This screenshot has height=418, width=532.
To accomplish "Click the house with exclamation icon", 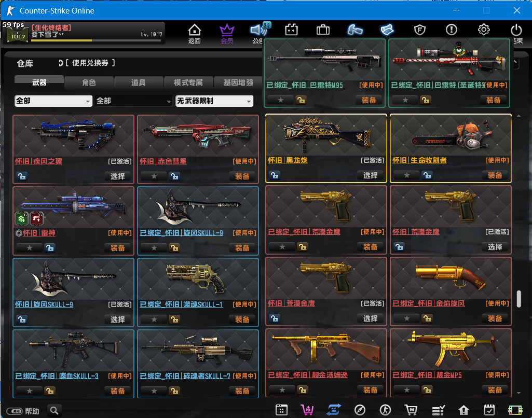I will pyautogui.click(x=463, y=410).
